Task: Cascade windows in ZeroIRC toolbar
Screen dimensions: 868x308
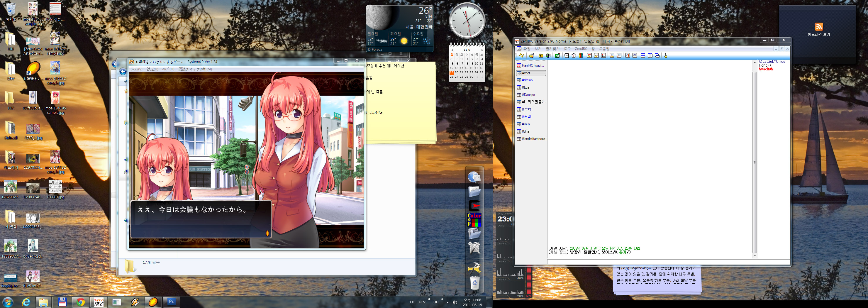Action: coord(657,56)
